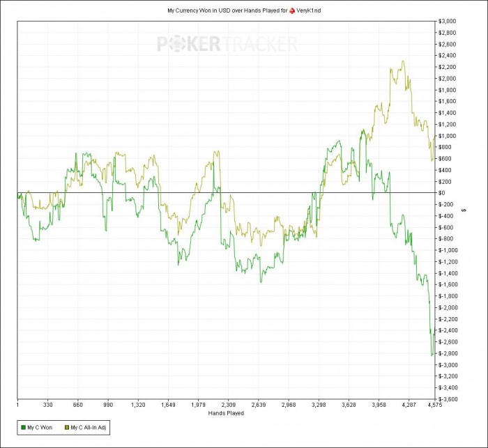
Task: Click the 3,958 x-axis tick label
Action: tap(379, 405)
